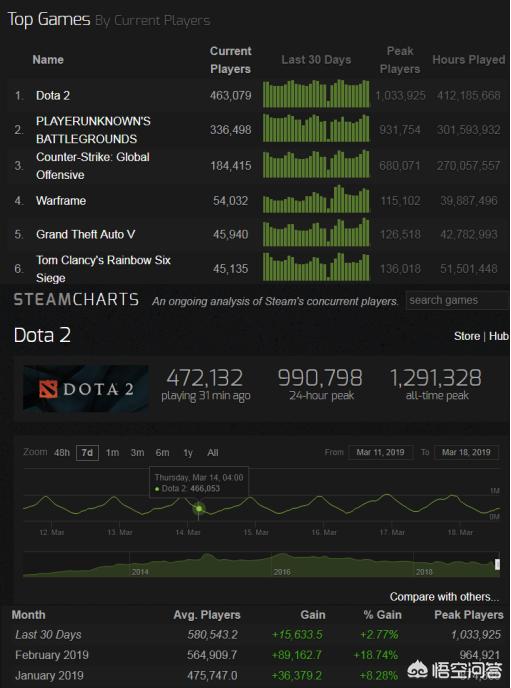The image size is (511, 688).
Task: Expand Compare with others option
Action: [x=444, y=597]
